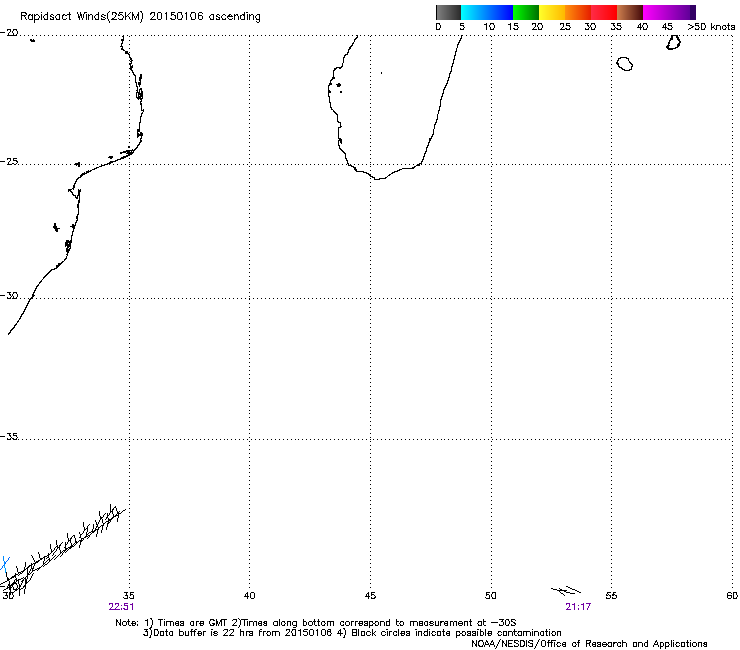740x650 pixels.
Task: Click the latitude label '-20'
Action: point(9,33)
